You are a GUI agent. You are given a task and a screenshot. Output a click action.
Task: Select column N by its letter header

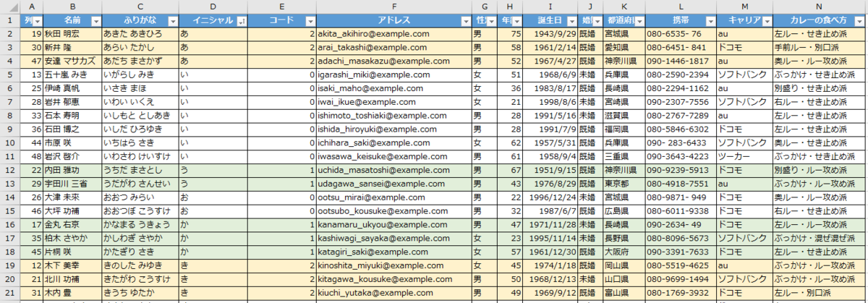click(x=820, y=7)
